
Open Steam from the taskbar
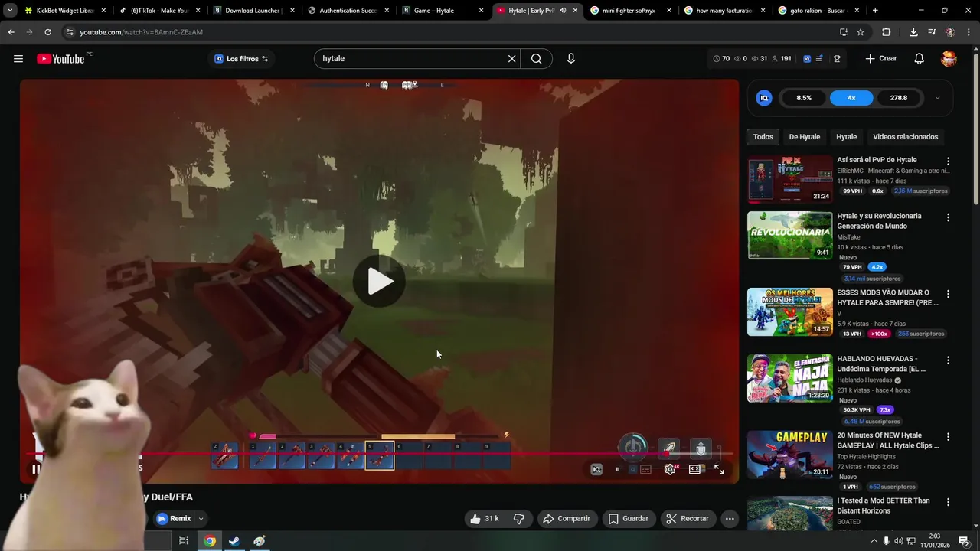234,541
